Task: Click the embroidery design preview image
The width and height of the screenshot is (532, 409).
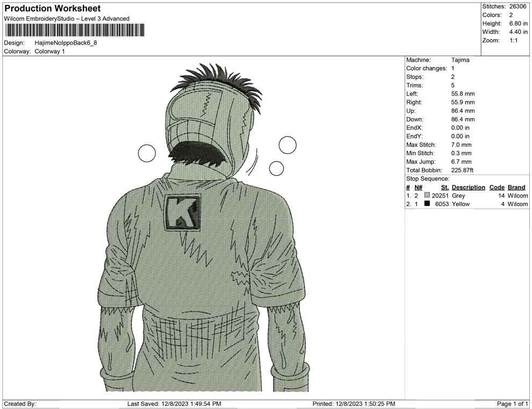Action: [x=204, y=227]
